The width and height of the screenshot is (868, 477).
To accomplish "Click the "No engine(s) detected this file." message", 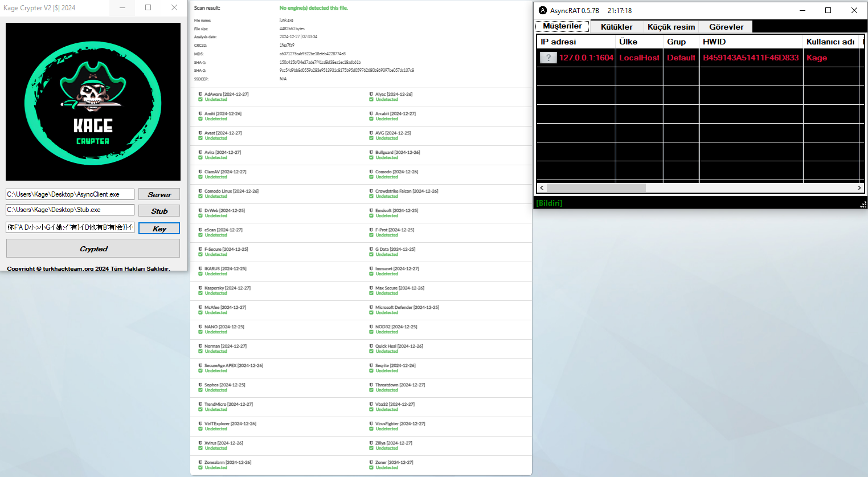I will (x=314, y=8).
